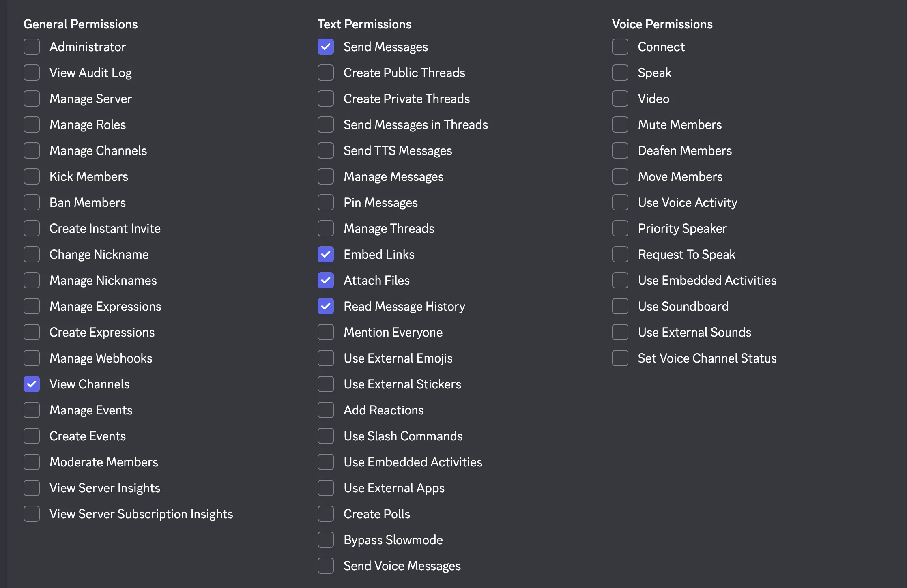Check the Manage Roles box
The image size is (907, 588).
(x=32, y=124)
